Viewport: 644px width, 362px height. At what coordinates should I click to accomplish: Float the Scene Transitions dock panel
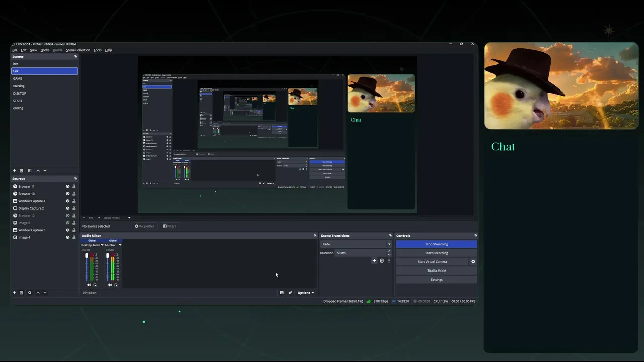click(x=390, y=236)
